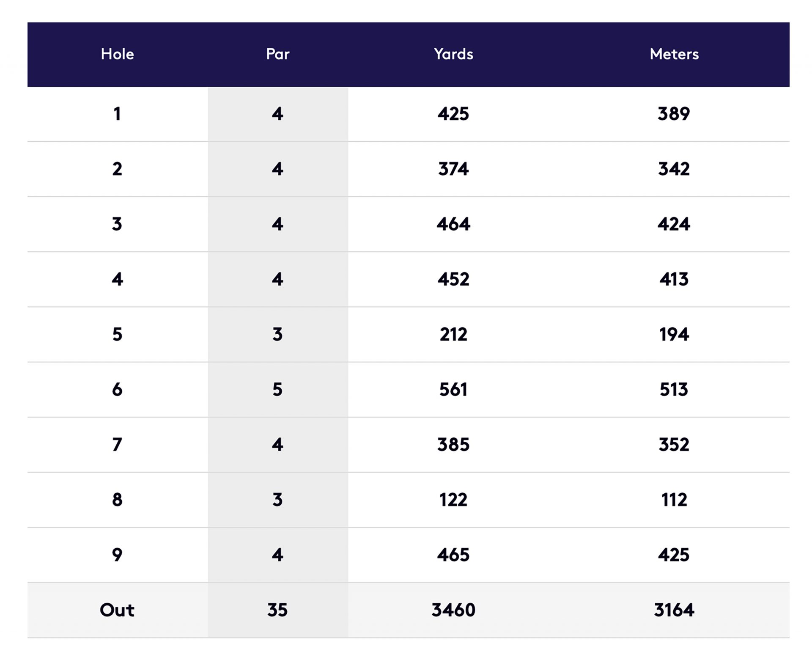Click the 389 meters value

pyautogui.click(x=674, y=114)
